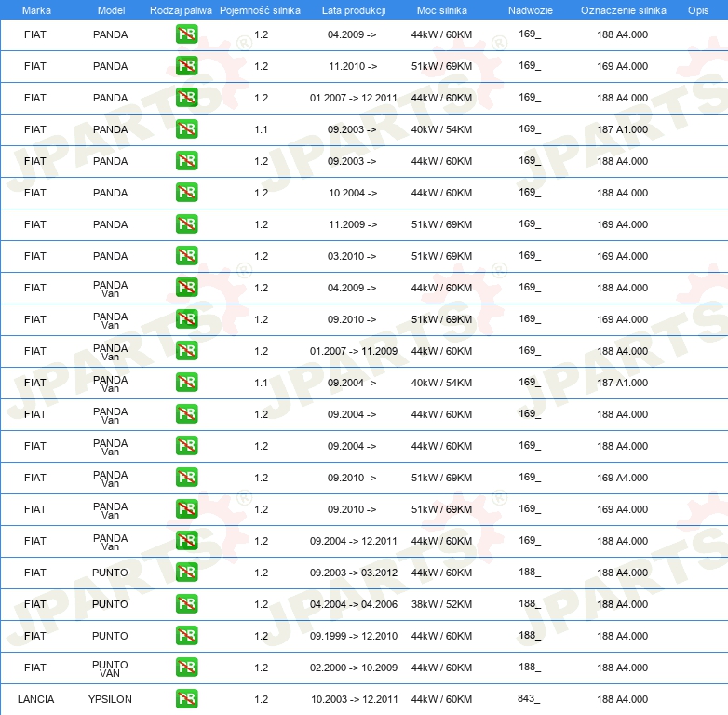Click the 01.2007 -> 11.2009 date cell
The width and height of the screenshot is (728, 715).
(x=354, y=351)
